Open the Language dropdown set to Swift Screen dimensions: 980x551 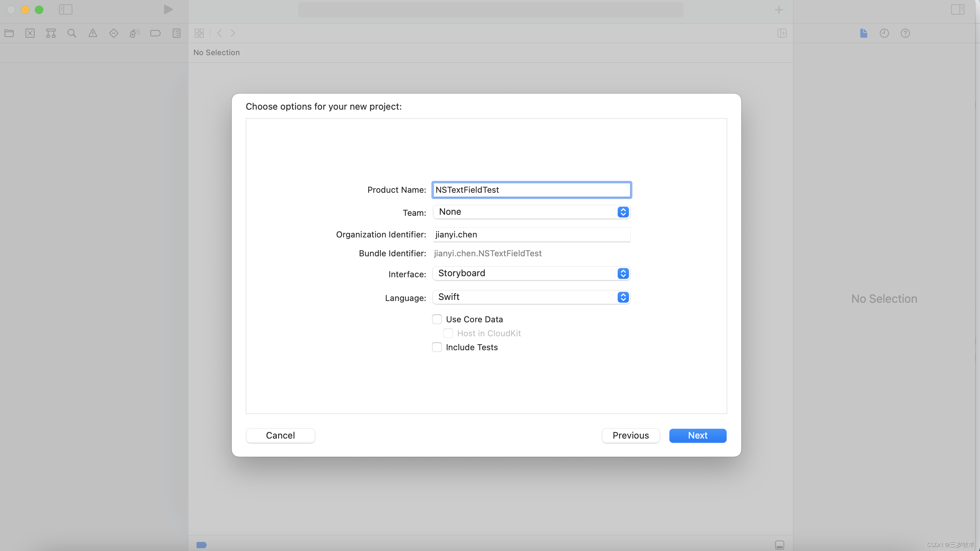pyautogui.click(x=531, y=297)
